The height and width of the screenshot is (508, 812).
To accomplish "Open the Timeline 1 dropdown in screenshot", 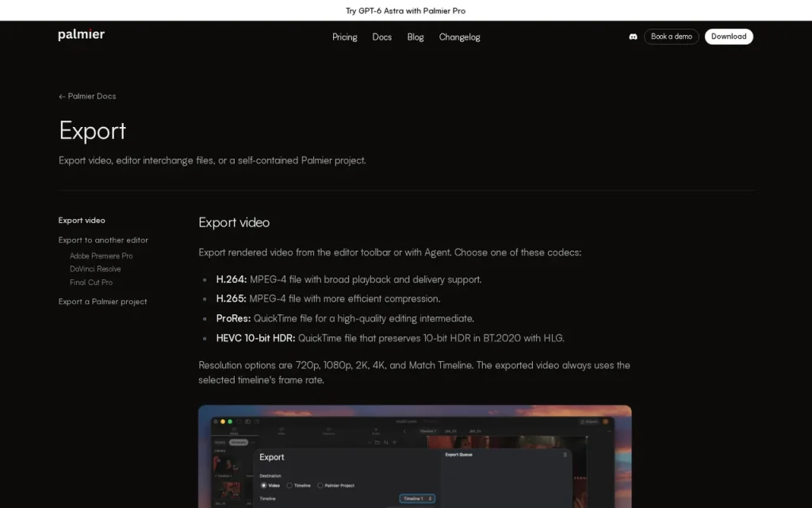I will pos(417,498).
